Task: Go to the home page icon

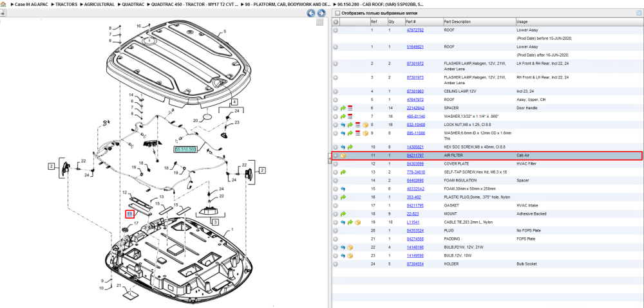Action: pyautogui.click(x=3, y=4)
